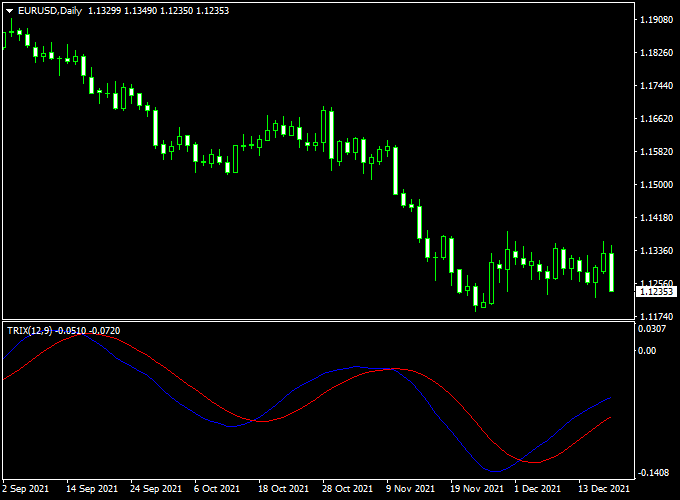This screenshot has height=500, width=680.
Task: Click indicator scale zero level 0.00
Action: click(x=647, y=350)
